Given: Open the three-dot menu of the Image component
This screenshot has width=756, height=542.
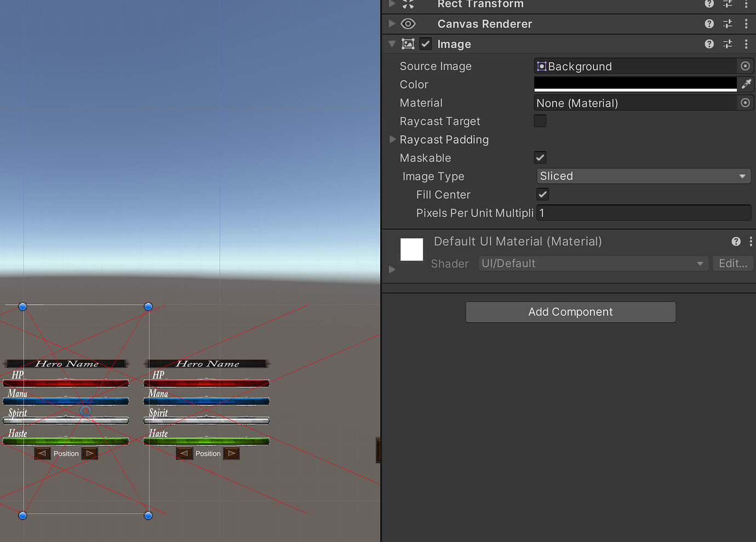Looking at the screenshot, I should tap(746, 44).
